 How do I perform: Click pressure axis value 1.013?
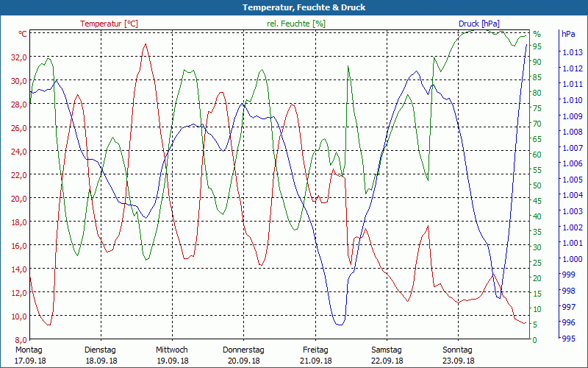573,52
